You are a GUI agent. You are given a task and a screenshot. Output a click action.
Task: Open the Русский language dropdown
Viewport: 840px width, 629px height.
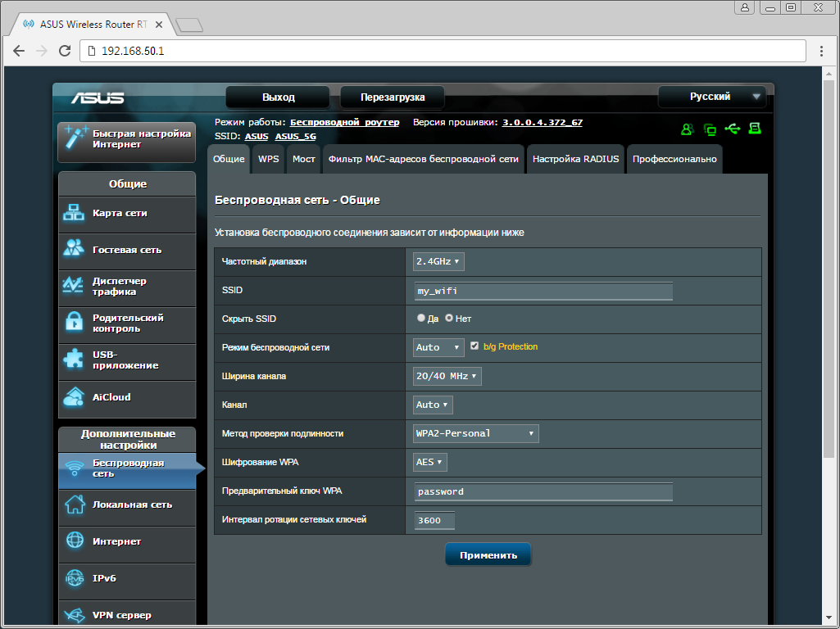coord(712,97)
